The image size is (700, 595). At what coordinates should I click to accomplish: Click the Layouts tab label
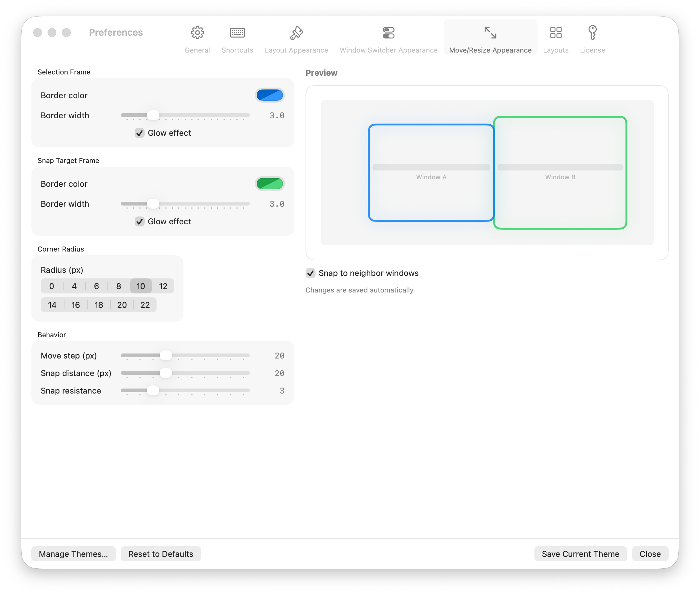point(556,50)
